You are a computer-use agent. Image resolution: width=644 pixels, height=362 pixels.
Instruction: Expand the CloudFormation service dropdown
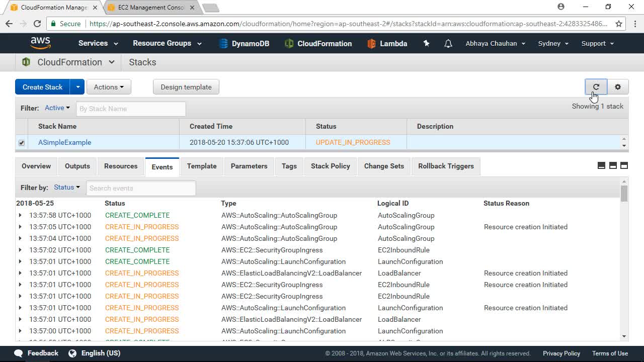(x=111, y=62)
